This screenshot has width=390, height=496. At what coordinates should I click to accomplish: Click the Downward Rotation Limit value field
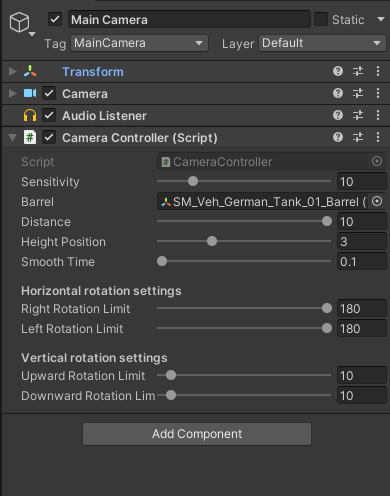(x=362, y=396)
